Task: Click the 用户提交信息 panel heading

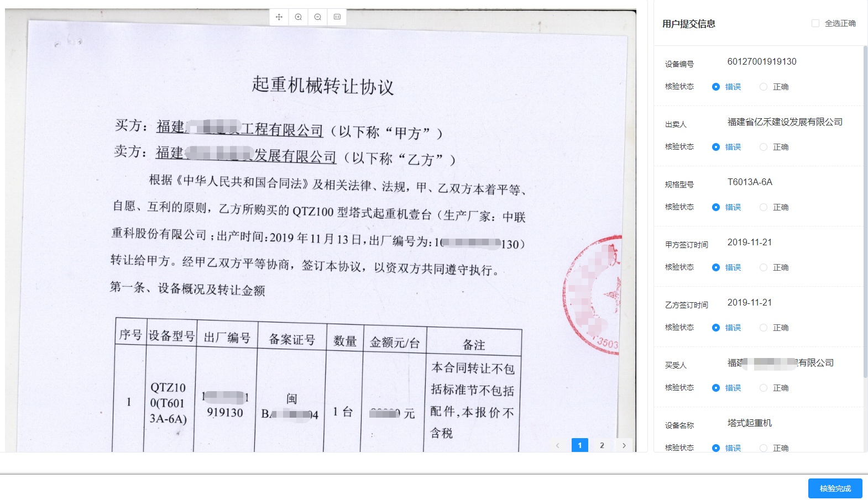Action: [x=689, y=23]
